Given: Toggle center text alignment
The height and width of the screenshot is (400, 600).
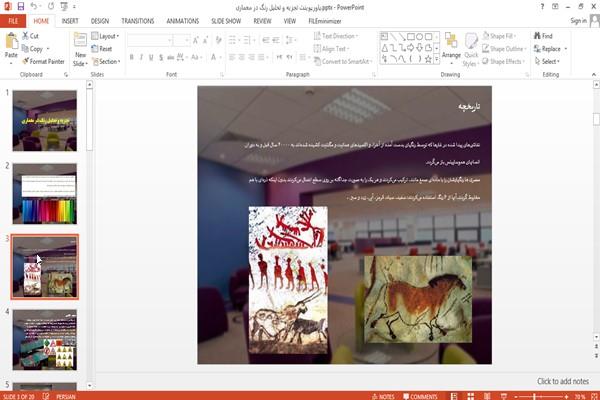Looking at the screenshot, I should tap(241, 57).
